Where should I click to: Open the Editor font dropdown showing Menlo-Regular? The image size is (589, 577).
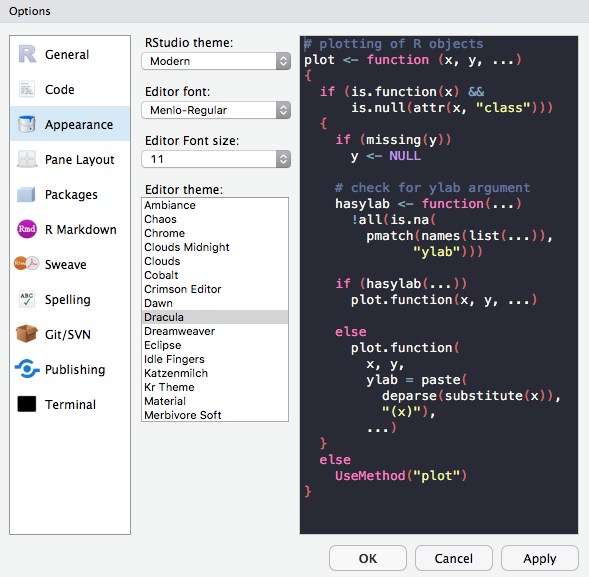[216, 110]
